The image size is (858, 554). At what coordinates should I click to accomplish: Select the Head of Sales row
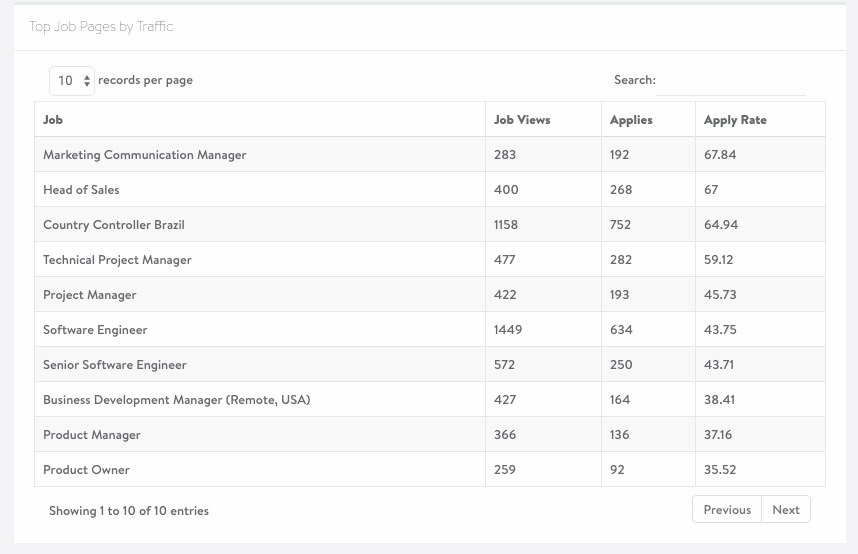point(430,189)
